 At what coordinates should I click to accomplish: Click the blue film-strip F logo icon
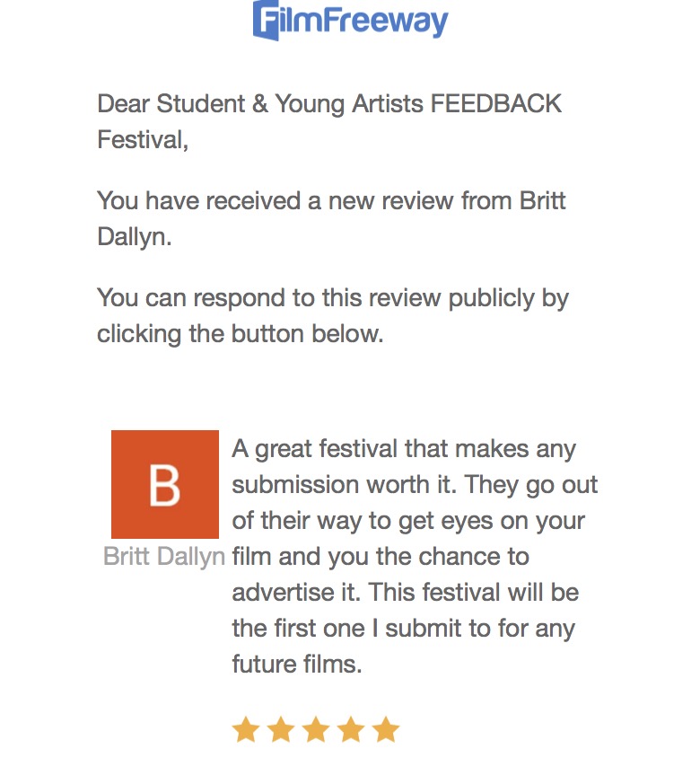(267, 20)
